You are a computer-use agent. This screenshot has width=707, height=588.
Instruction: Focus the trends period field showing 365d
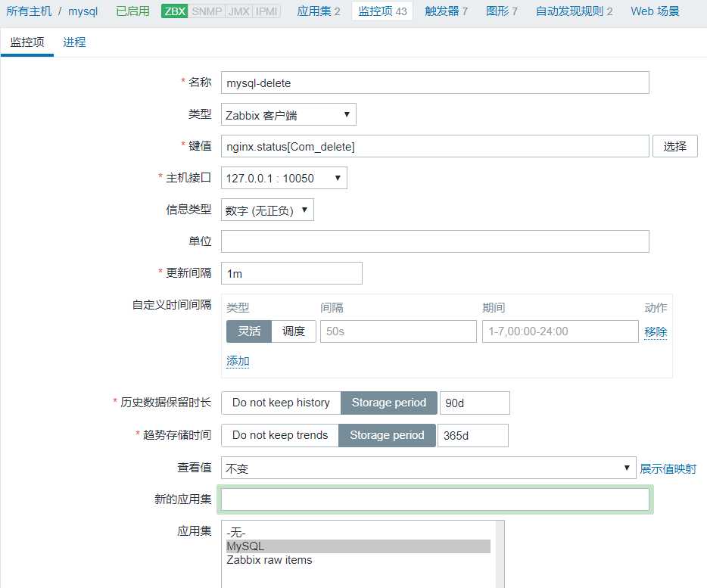pyautogui.click(x=473, y=435)
